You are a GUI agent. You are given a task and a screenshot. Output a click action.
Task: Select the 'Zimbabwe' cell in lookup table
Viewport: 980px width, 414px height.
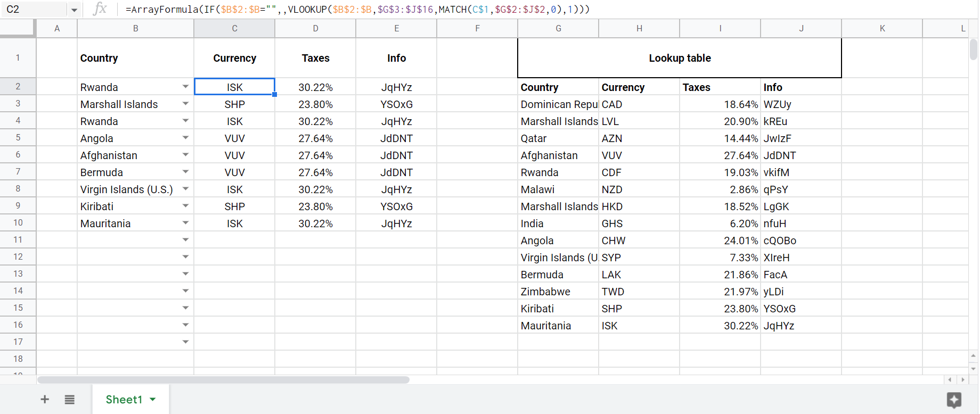(558, 291)
